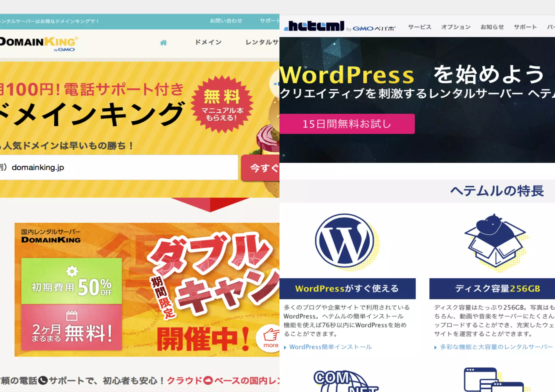The height and width of the screenshot is (392, 555).
Task: Open ドメイン menu in DomainKing nav
Action: click(208, 42)
